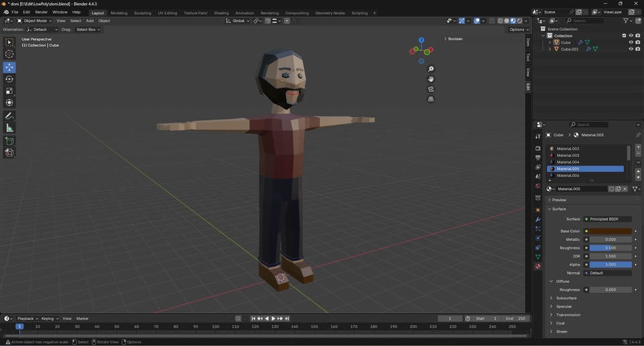Click the timeline play button

pyautogui.click(x=273, y=319)
